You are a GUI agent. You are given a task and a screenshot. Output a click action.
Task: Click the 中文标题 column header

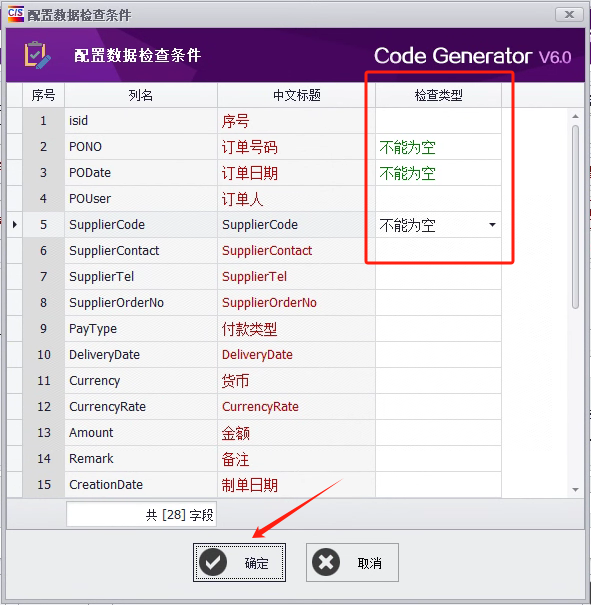297,95
